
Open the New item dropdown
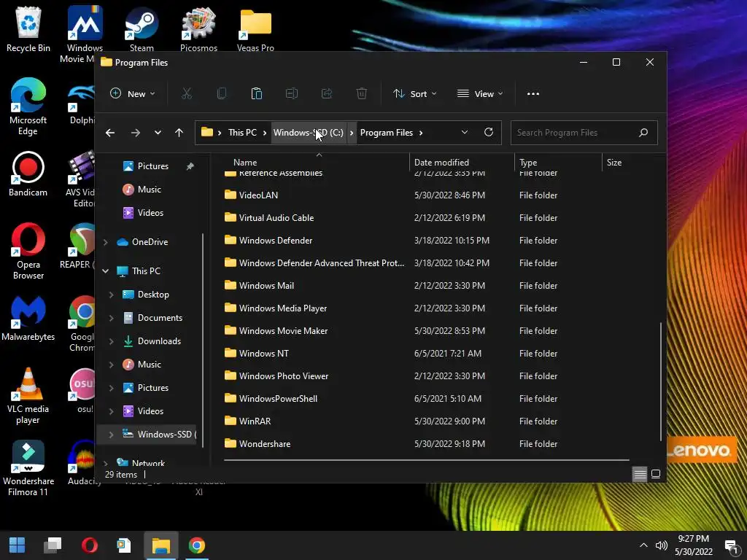click(x=133, y=94)
